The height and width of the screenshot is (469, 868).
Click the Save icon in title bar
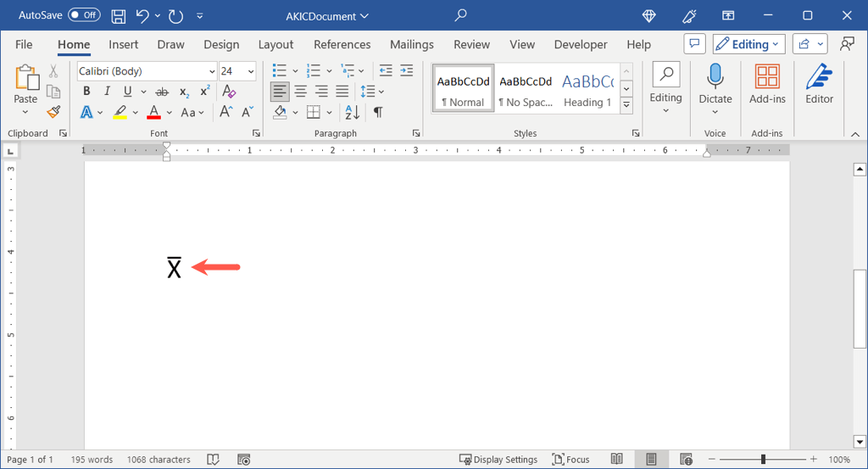(x=118, y=16)
